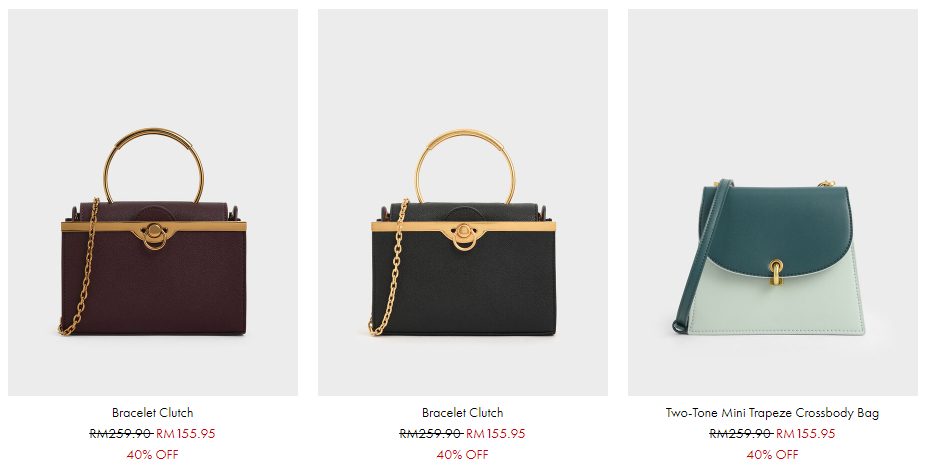Viewport: 927px width, 470px height.
Task: Click the gold ring handle of black clutch
Action: tap(465, 135)
